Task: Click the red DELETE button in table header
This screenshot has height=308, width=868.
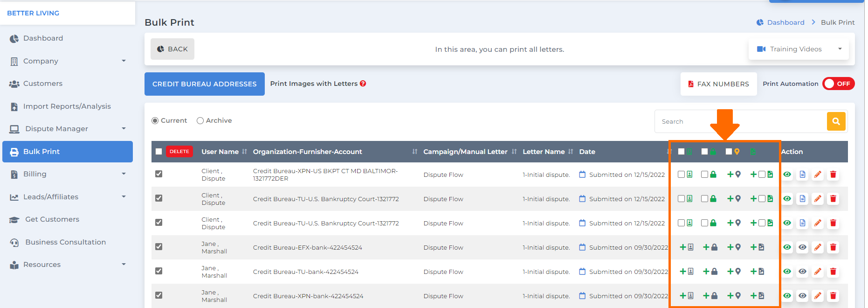Action: tap(179, 152)
